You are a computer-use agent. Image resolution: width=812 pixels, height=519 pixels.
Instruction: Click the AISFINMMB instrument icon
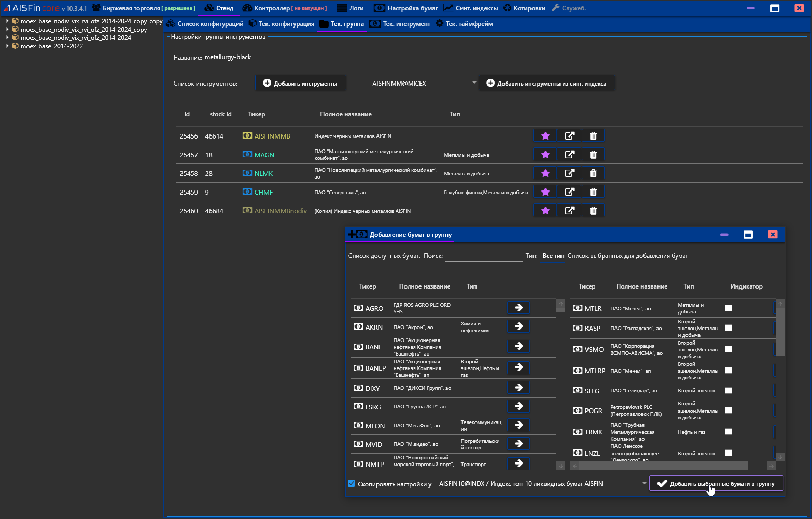point(247,136)
